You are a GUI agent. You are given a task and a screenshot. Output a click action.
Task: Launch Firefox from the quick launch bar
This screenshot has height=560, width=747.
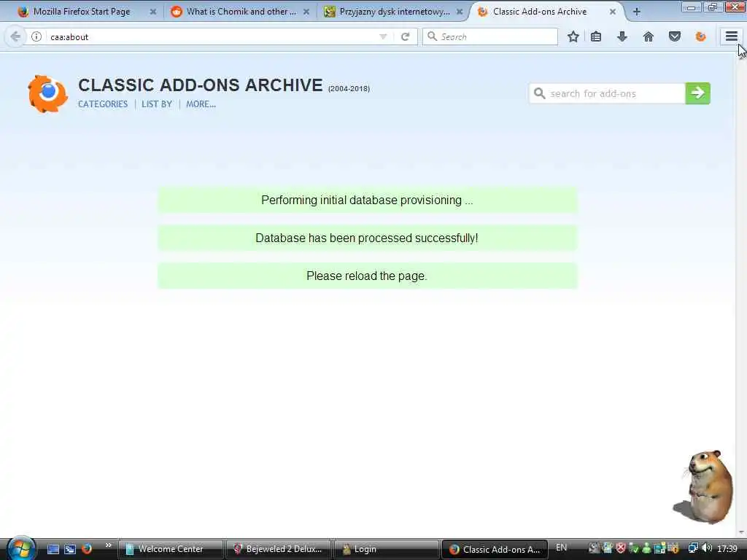pos(87,549)
